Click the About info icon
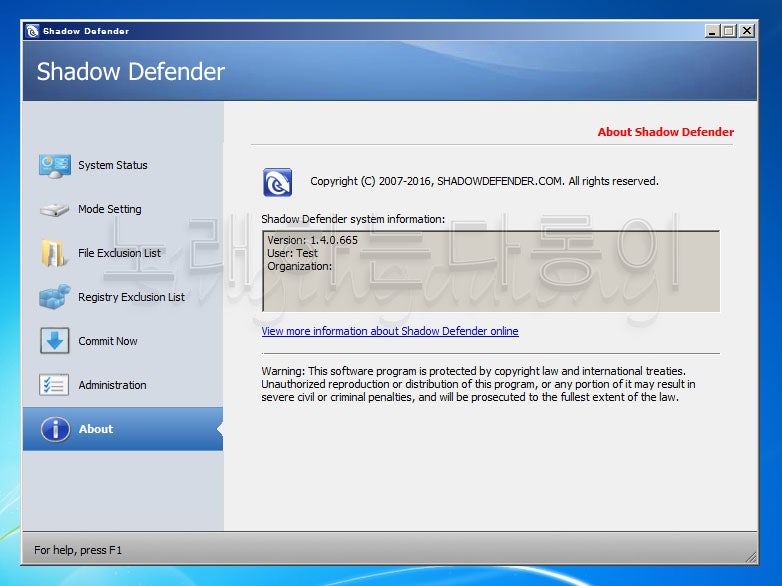782x586 pixels. click(55, 429)
